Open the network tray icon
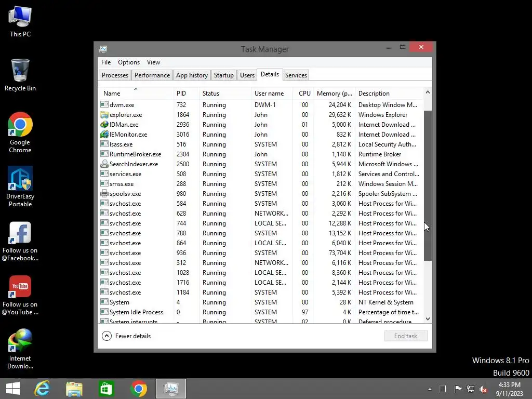 [471, 389]
